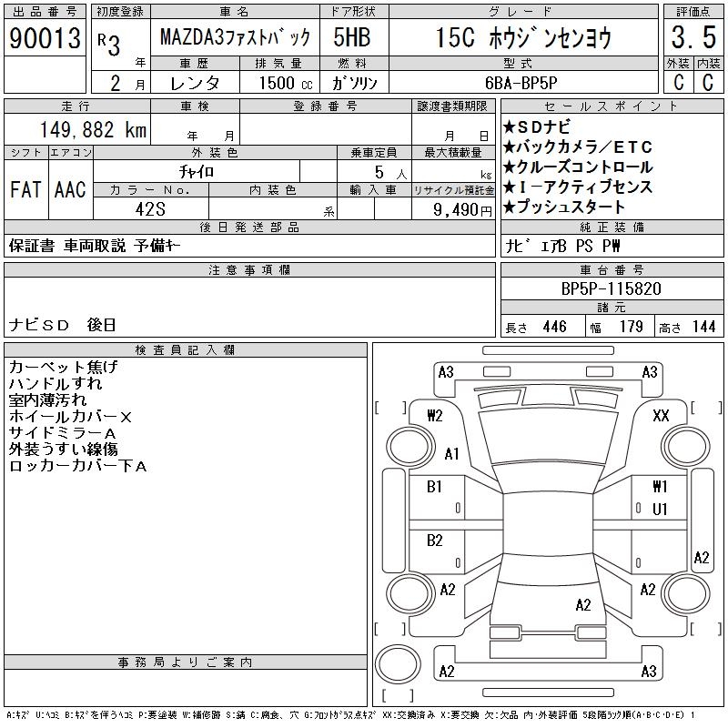Click the 評価点 header
The image size is (728, 728).
[x=693, y=11]
